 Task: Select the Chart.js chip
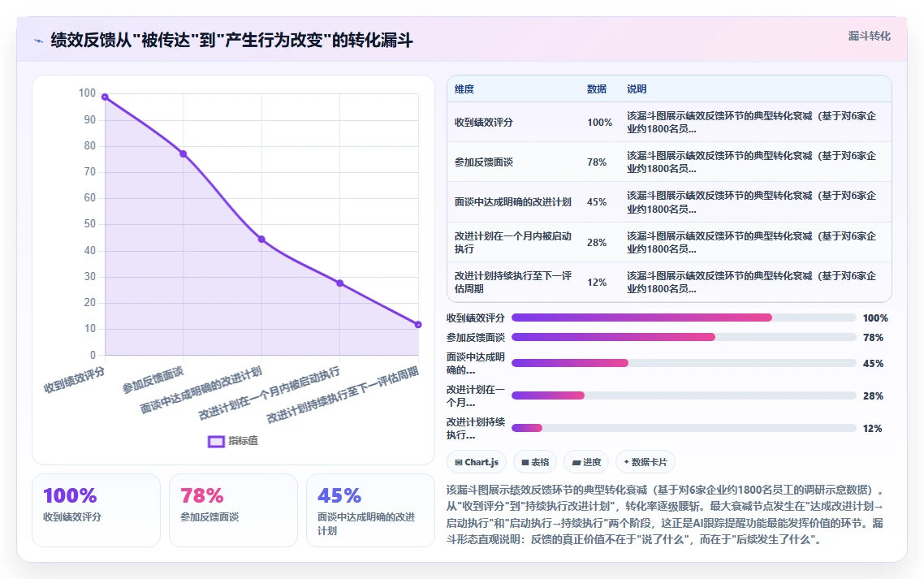477,462
